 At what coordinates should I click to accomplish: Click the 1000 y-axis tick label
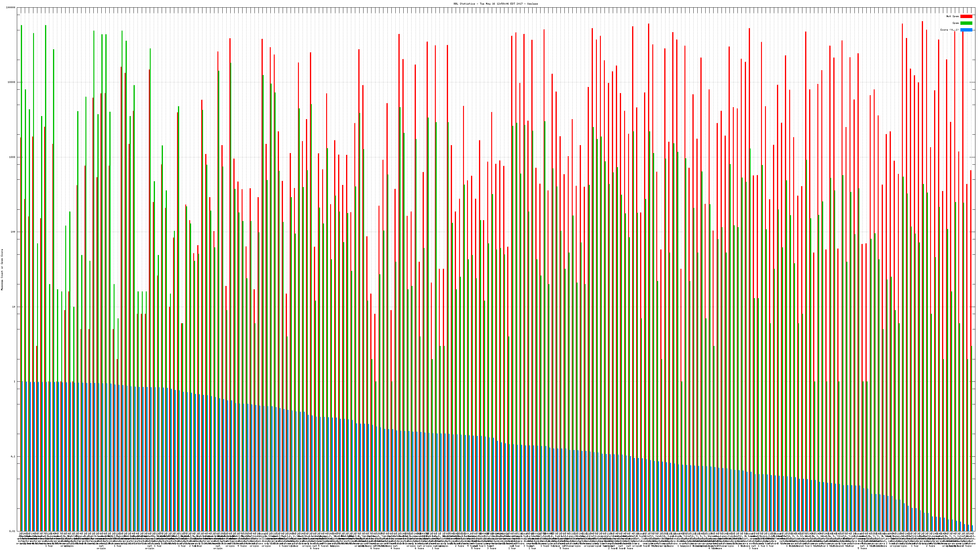[x=13, y=157]
